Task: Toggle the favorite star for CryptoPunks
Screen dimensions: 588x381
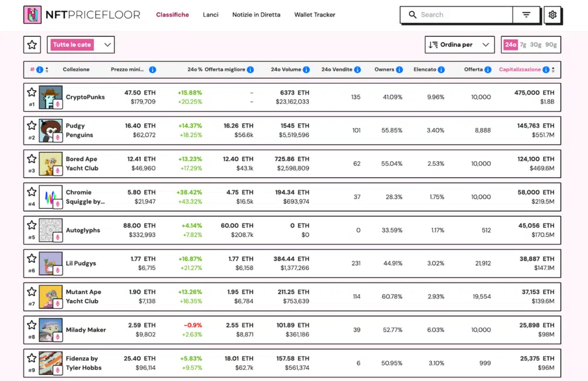Action: [32, 92]
